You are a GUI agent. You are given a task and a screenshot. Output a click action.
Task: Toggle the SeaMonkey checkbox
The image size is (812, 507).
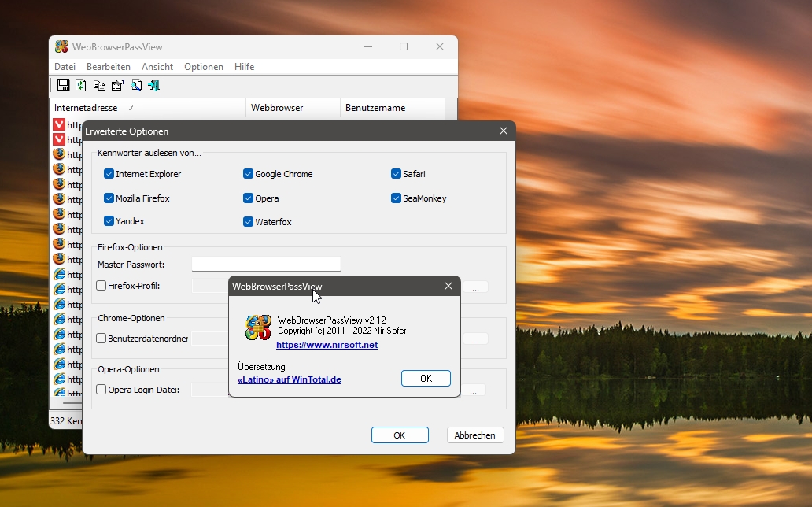coord(396,198)
